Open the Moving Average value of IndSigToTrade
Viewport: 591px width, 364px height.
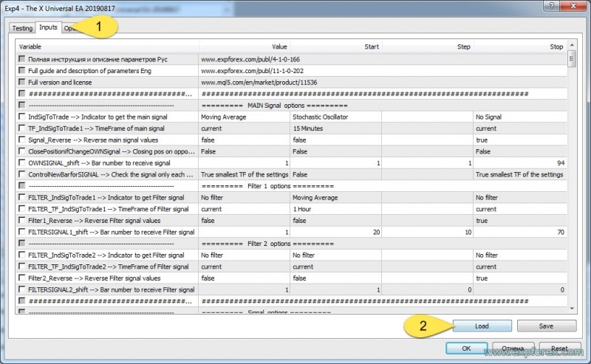tap(243, 117)
